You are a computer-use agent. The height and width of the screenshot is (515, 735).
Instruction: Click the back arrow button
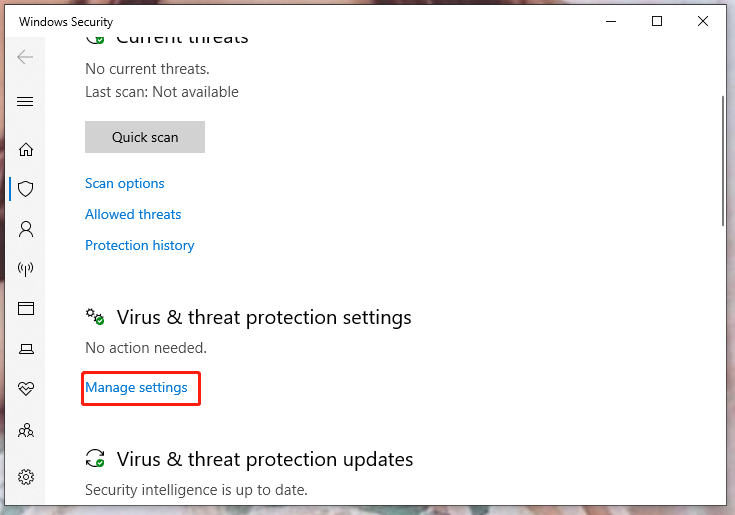point(26,57)
